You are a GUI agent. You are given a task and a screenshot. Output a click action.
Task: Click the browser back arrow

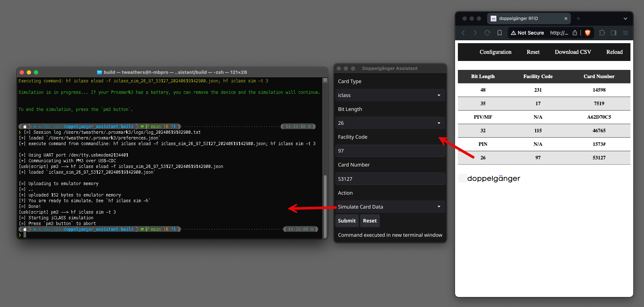463,33
